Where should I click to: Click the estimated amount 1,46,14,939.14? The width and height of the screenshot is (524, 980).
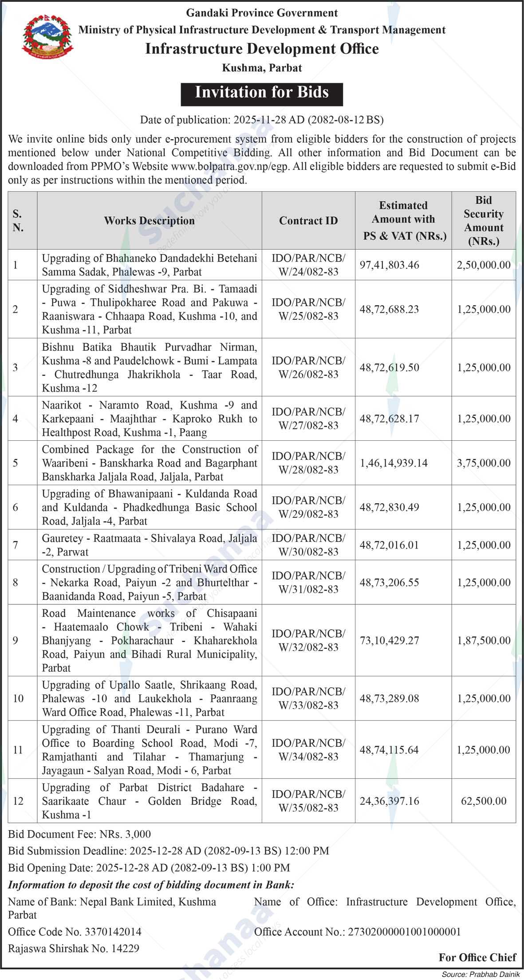(x=394, y=463)
